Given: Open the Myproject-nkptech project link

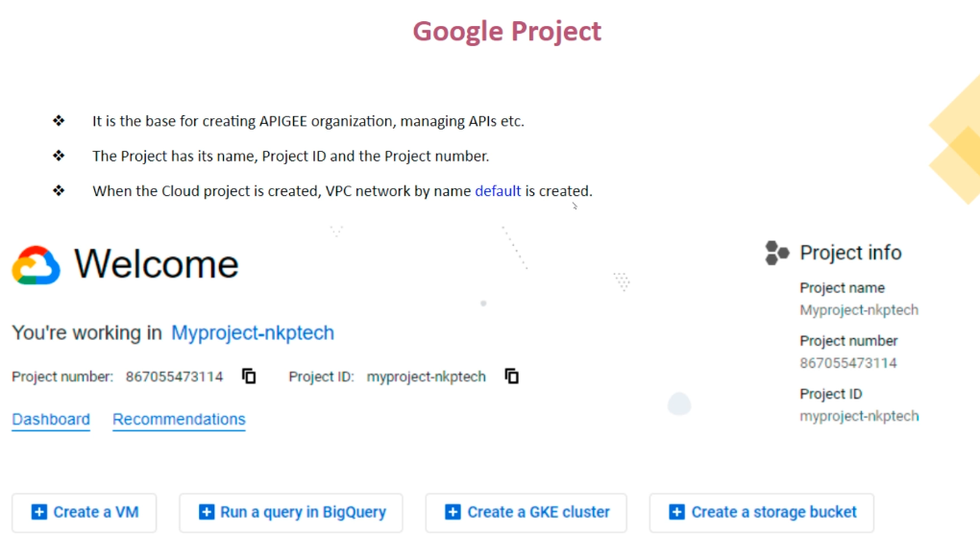Looking at the screenshot, I should [253, 333].
